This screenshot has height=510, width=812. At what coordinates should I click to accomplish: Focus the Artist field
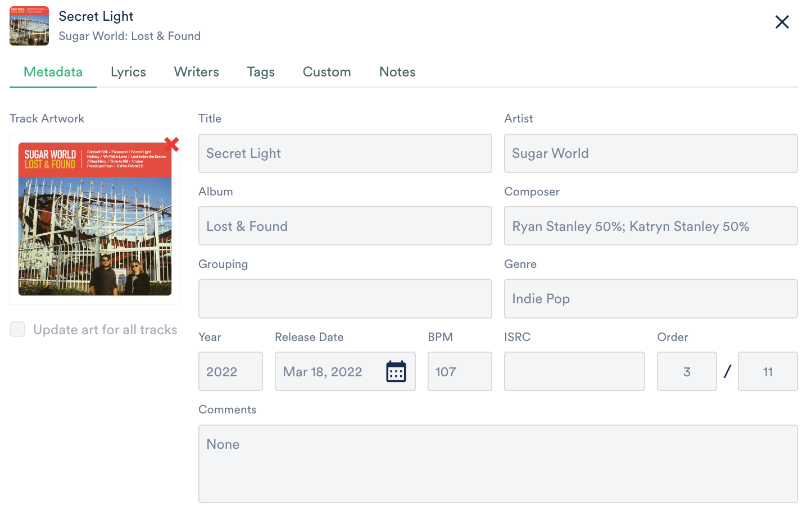[x=651, y=153]
